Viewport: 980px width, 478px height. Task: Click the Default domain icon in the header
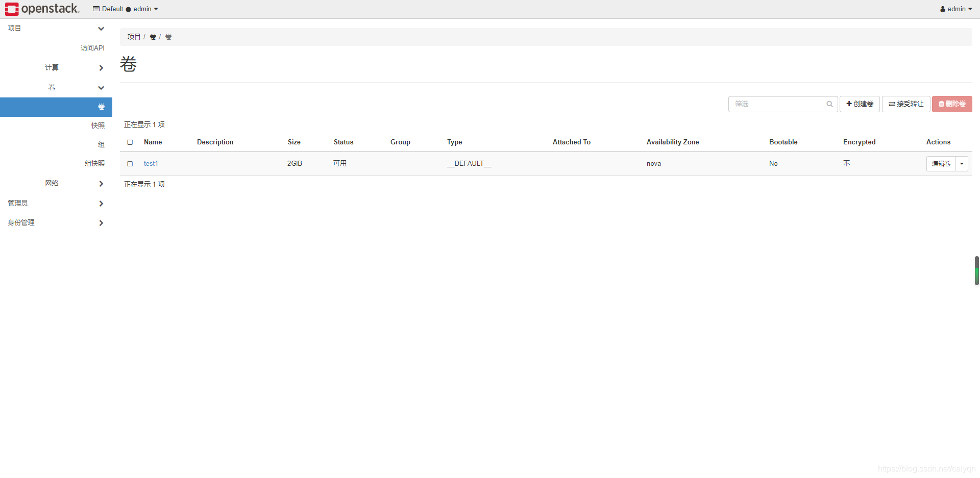96,9
